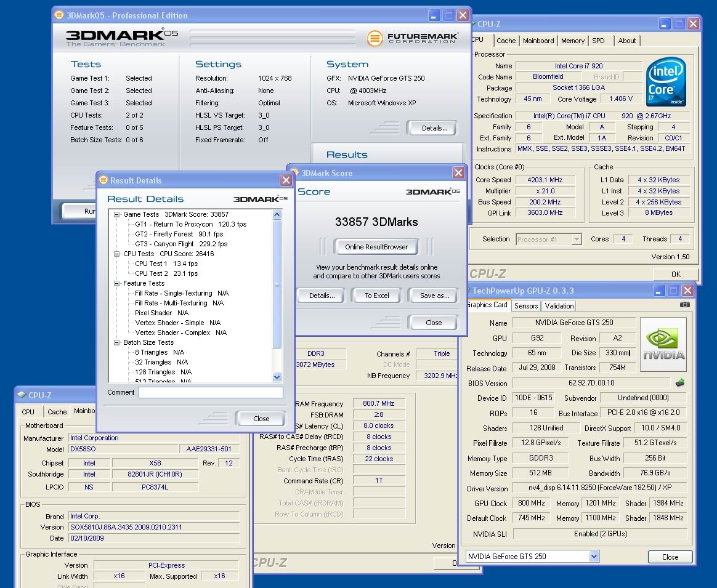Switch to the Validation tab in GPU-Z
The image size is (717, 588).
[559, 306]
